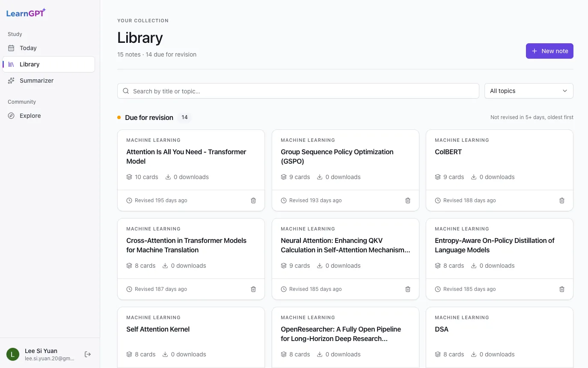Open the Summarizer page
Image resolution: width=588 pixels, height=368 pixels.
coord(48,81)
